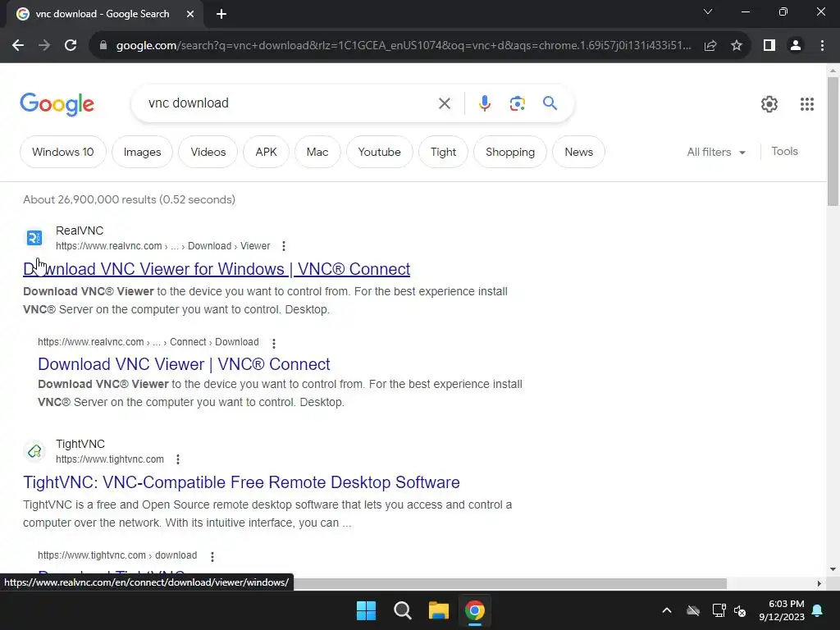Click the https://www.tightvnc.com URL text
This screenshot has height=630, width=840.
coord(110,459)
